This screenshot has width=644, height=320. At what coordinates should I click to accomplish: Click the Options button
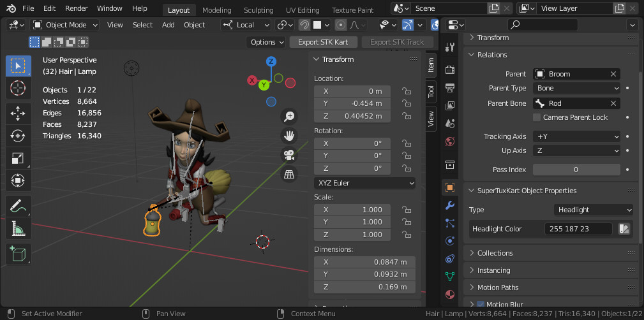click(267, 42)
